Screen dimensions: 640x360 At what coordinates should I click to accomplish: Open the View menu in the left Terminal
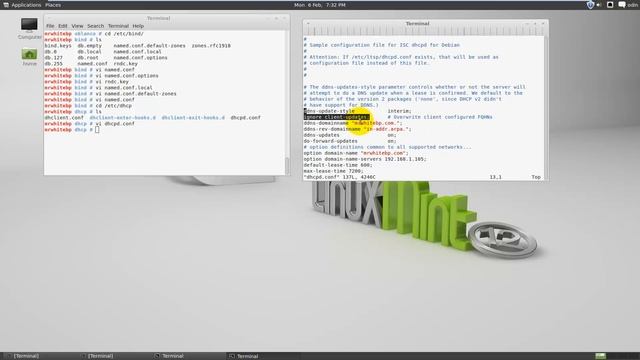pos(77,26)
